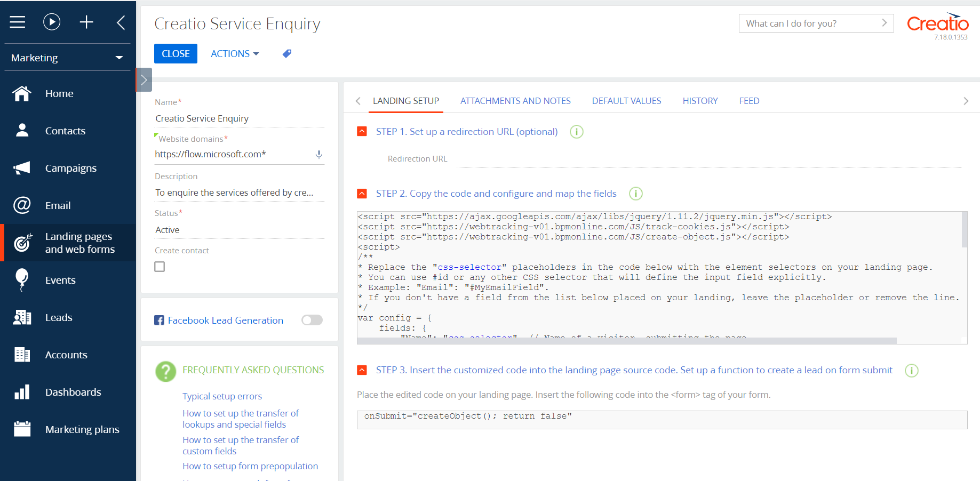
Task: Click the code box vertical scrollbar
Action: (964, 230)
